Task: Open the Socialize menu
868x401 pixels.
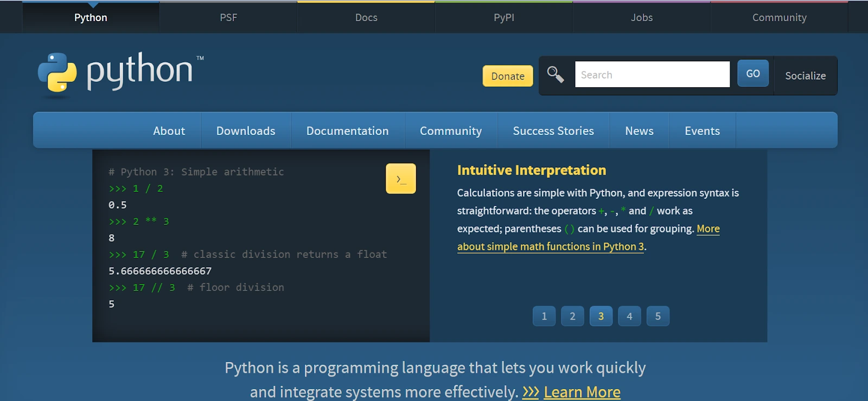Action: coord(806,75)
